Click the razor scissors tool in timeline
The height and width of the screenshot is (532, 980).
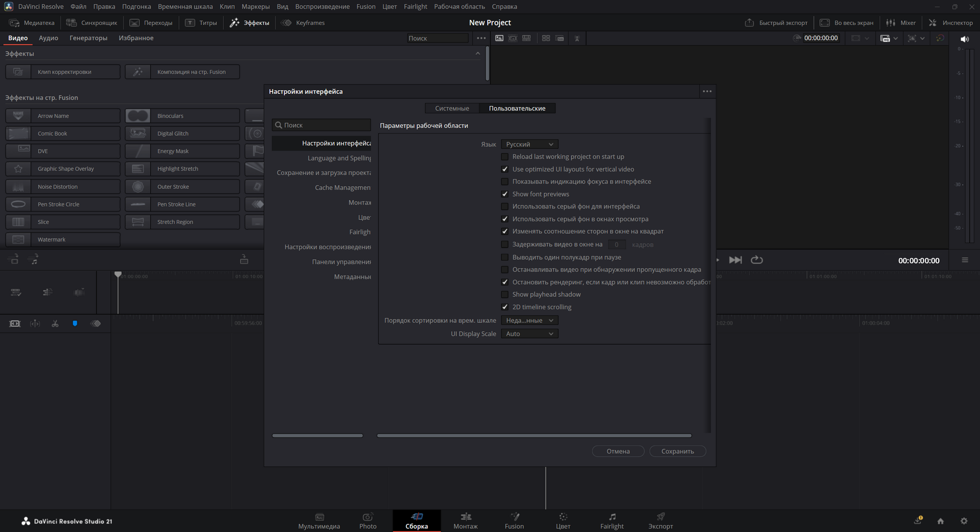[x=55, y=323]
